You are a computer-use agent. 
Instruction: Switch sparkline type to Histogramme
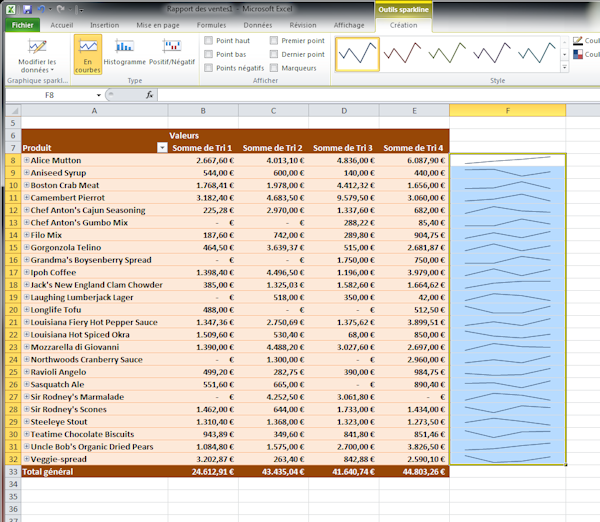point(124,55)
